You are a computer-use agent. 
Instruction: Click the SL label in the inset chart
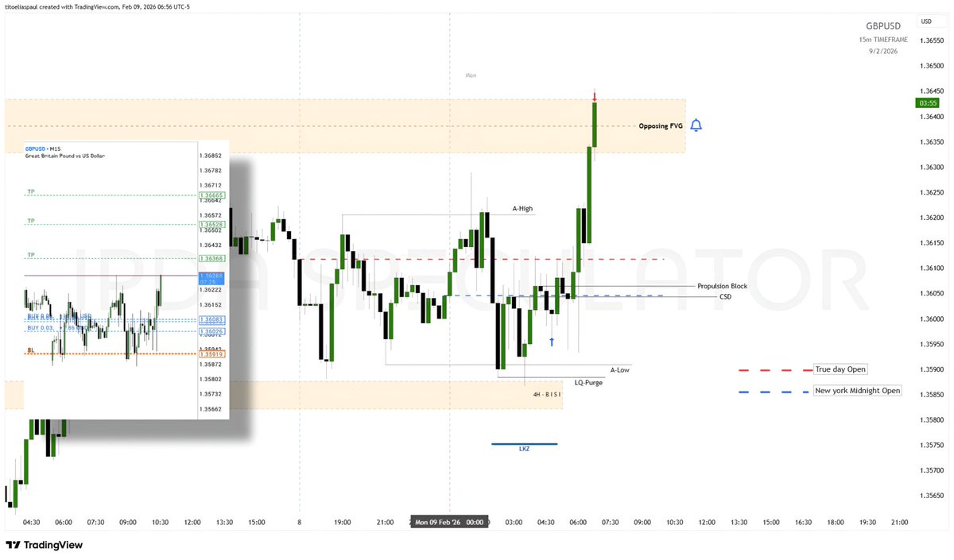pos(30,350)
